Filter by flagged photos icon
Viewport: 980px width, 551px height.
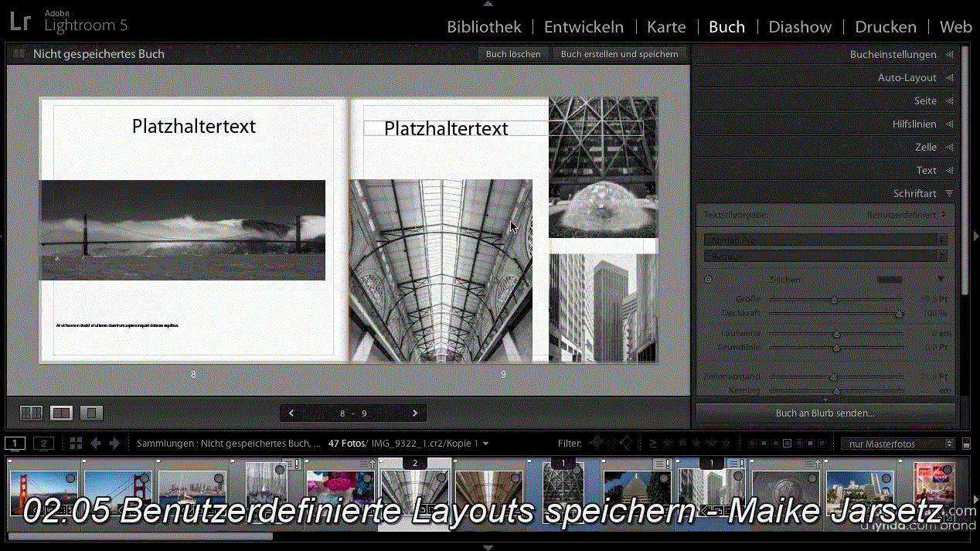tap(597, 444)
